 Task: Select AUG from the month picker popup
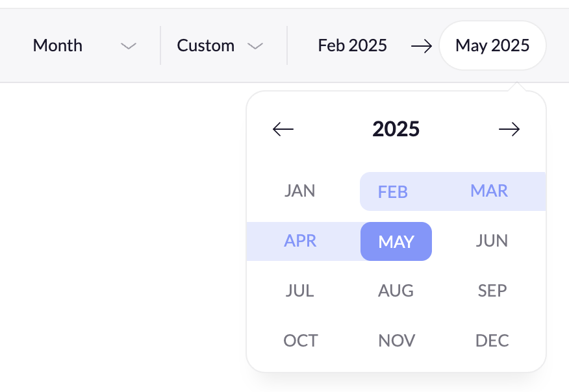[x=396, y=291]
